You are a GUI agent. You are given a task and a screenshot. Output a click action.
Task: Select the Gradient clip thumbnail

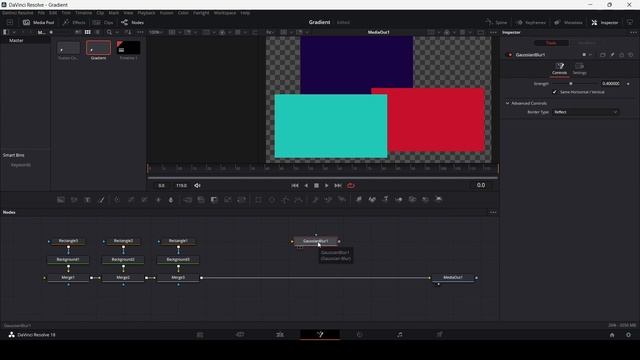click(98, 48)
